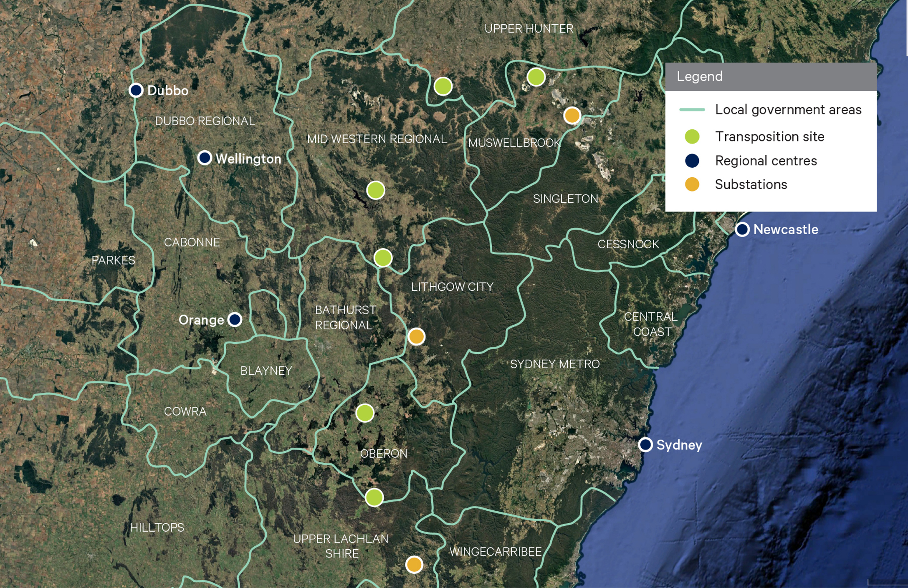Click the Newcastle regional centre marker
The height and width of the screenshot is (588, 908).
tap(742, 230)
